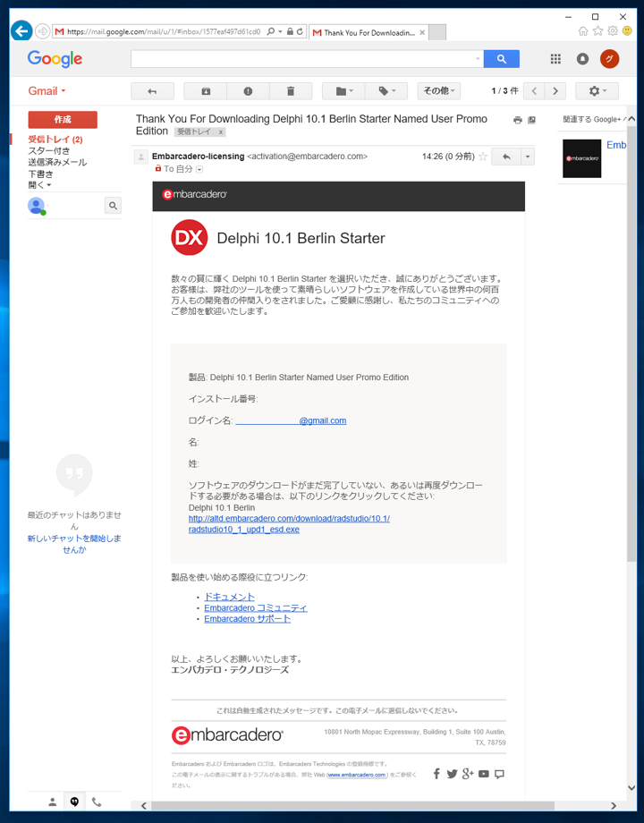Viewport: 644px width, 823px height.
Task: Open Embarcadero コミュニティ link
Action: pos(256,607)
